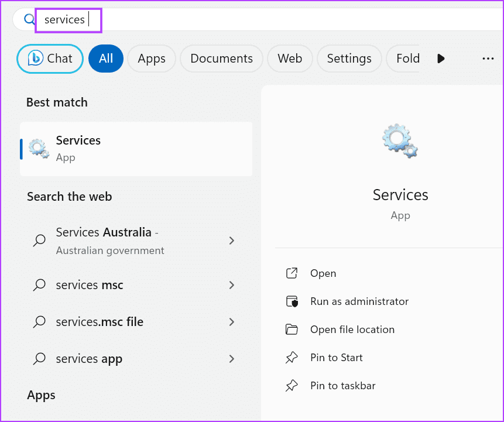Image resolution: width=504 pixels, height=422 pixels.
Task: Show more filter tabs with arrow
Action: coord(441,59)
